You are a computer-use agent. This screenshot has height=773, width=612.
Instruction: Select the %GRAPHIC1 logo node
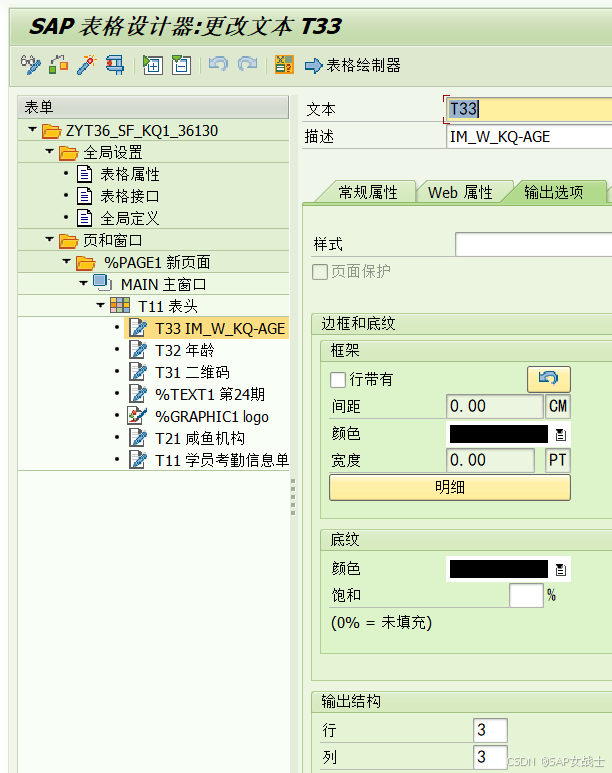tap(212, 417)
